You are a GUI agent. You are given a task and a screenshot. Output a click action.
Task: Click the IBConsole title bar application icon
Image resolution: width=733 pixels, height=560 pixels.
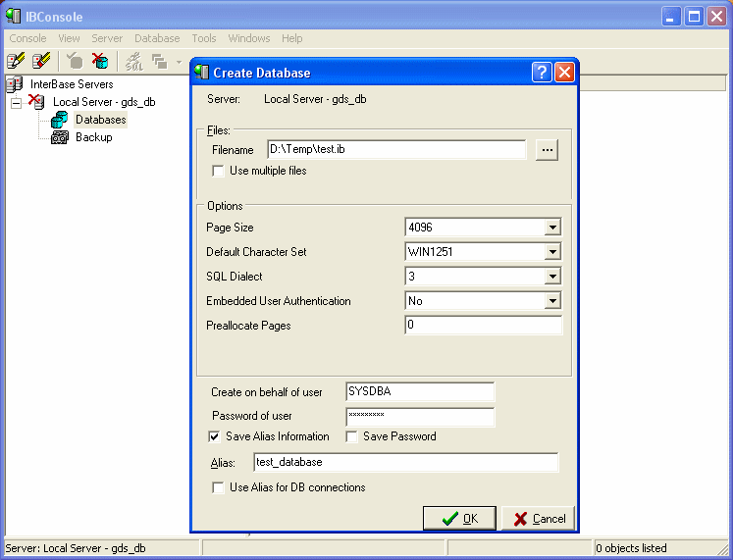pyautogui.click(x=13, y=16)
